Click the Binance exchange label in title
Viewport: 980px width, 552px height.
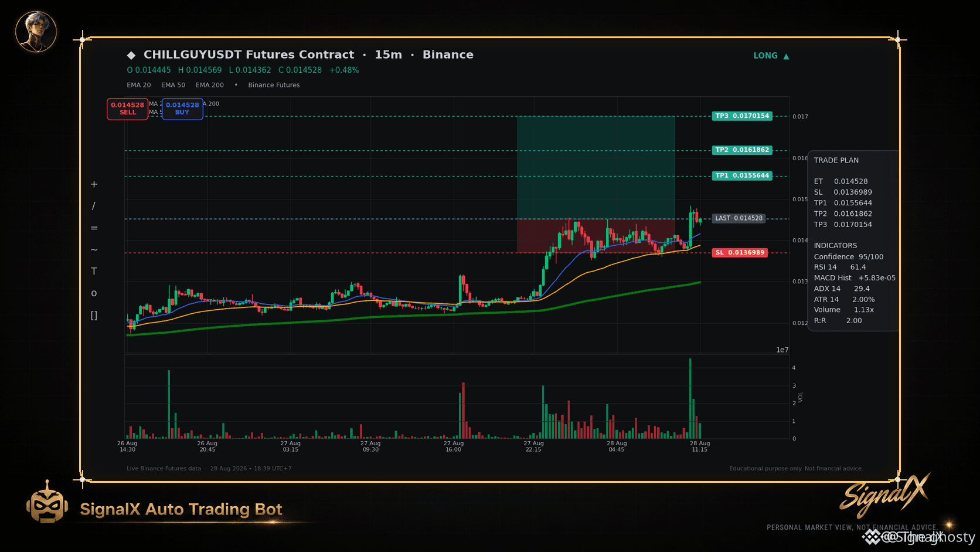(448, 55)
